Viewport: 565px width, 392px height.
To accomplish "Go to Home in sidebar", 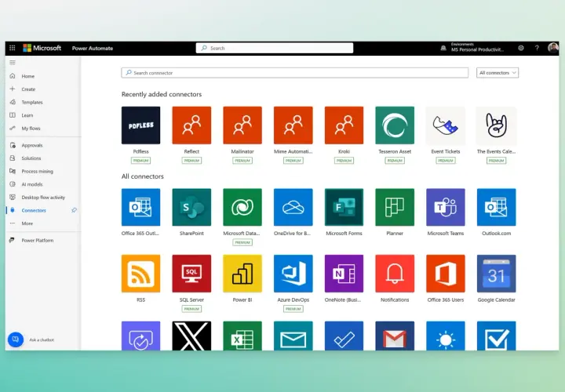I will pos(27,76).
